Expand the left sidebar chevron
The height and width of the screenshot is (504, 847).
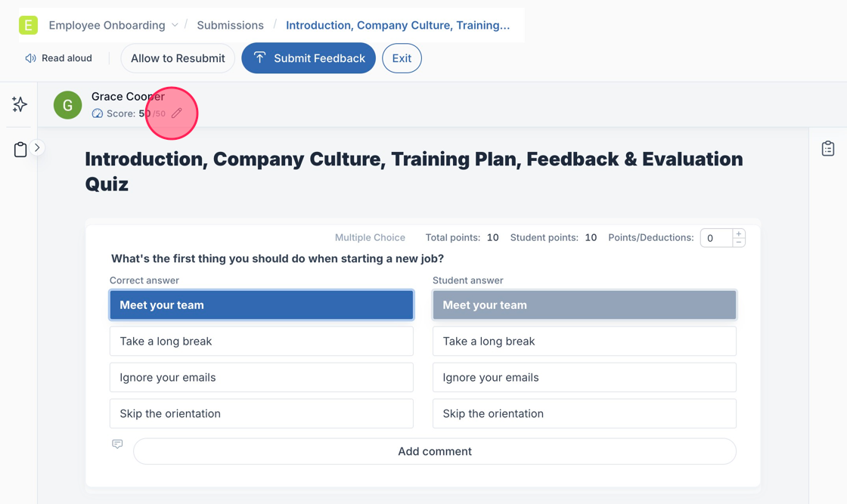point(37,148)
